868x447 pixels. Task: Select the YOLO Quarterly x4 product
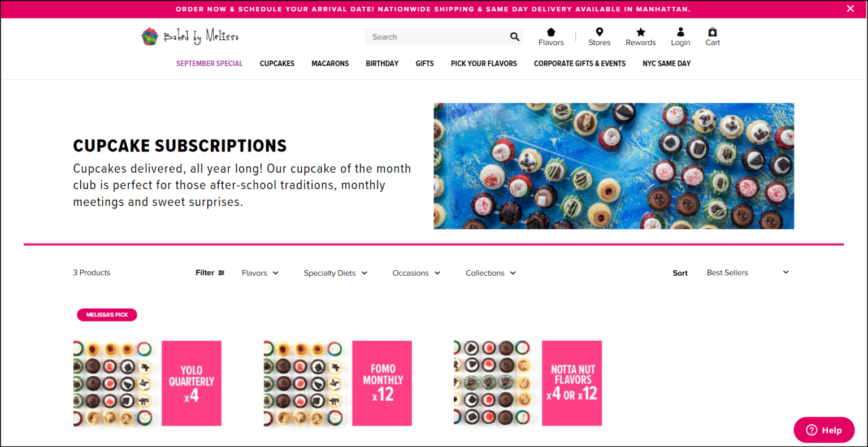click(x=147, y=383)
